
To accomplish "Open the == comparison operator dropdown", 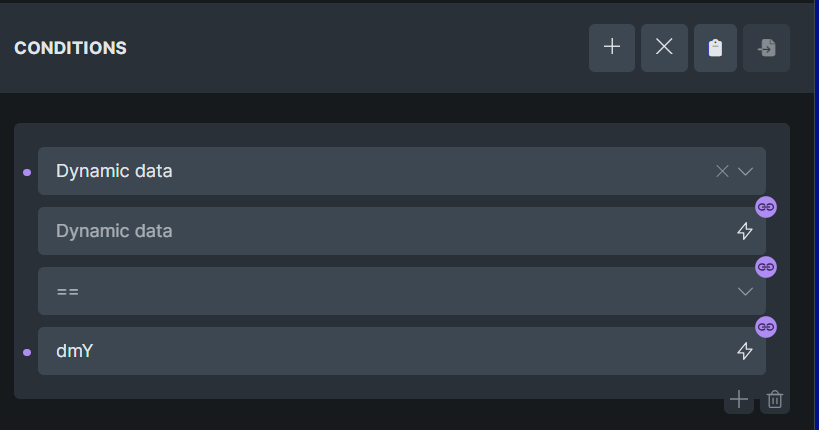I will pos(380,291).
